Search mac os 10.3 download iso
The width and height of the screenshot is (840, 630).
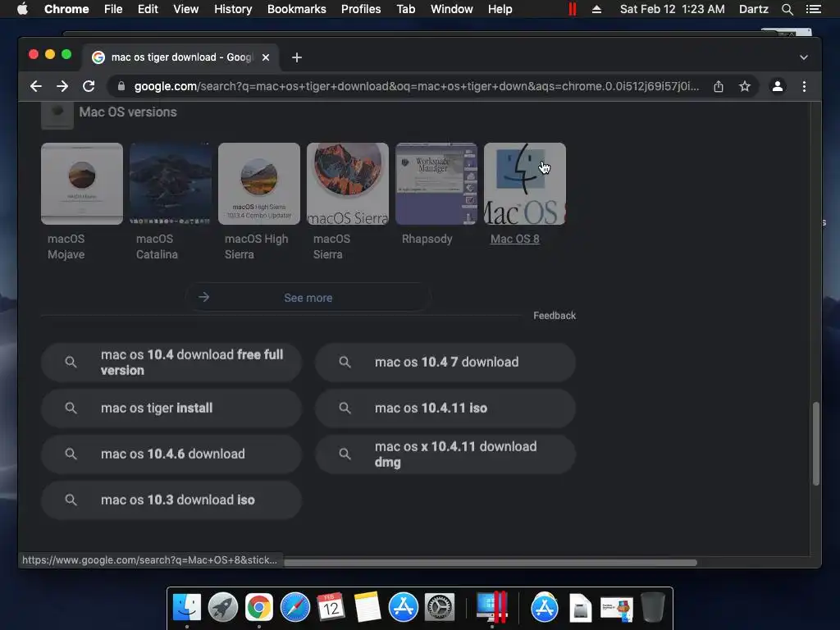coord(171,500)
